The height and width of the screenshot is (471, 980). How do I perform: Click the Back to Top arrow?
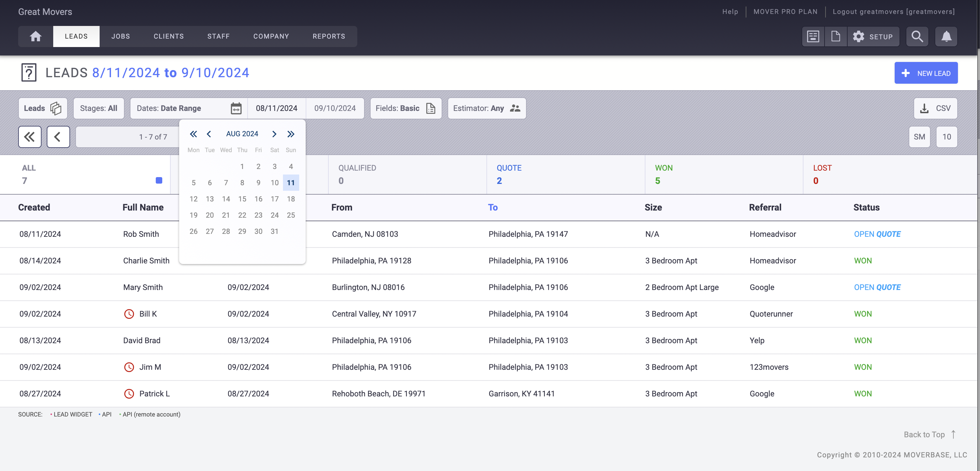(x=953, y=434)
